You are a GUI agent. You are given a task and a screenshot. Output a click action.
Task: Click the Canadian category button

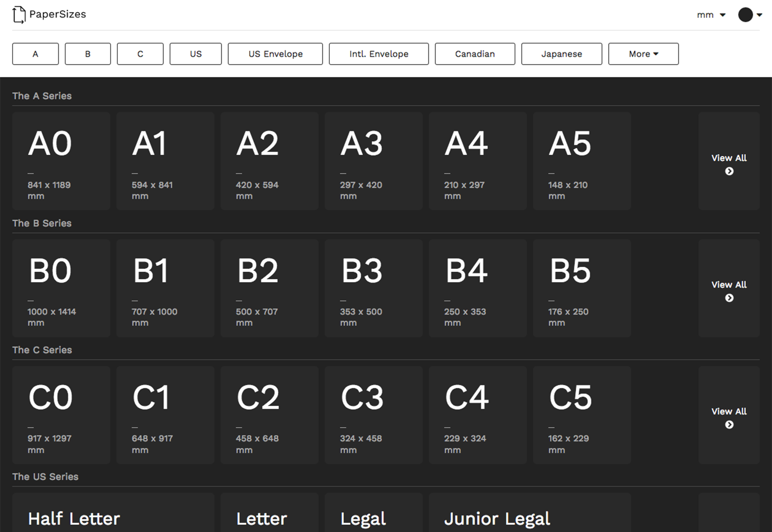click(x=475, y=54)
